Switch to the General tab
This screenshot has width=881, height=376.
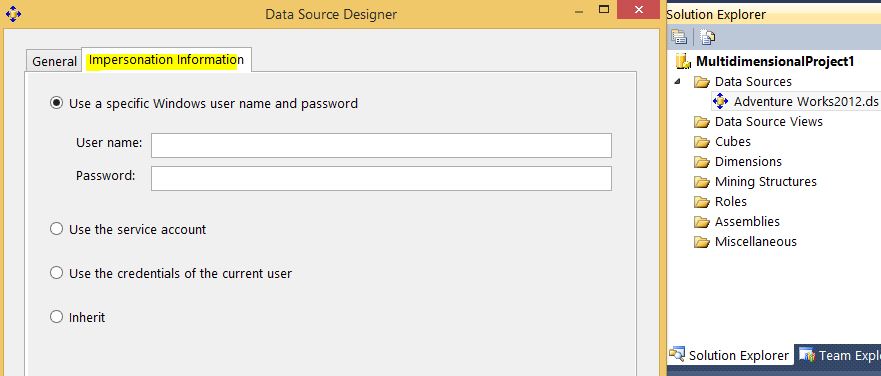[55, 61]
